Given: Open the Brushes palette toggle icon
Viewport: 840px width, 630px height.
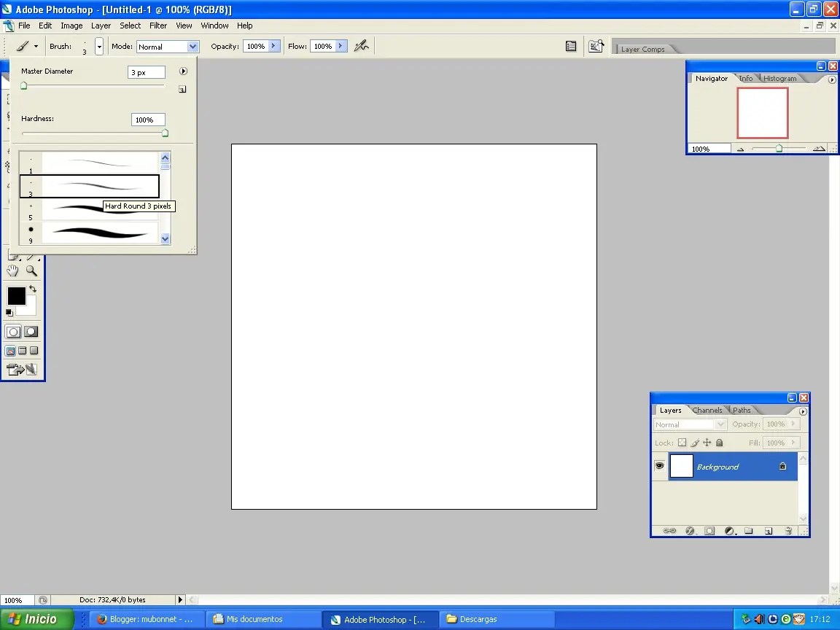Looking at the screenshot, I should pos(571,47).
